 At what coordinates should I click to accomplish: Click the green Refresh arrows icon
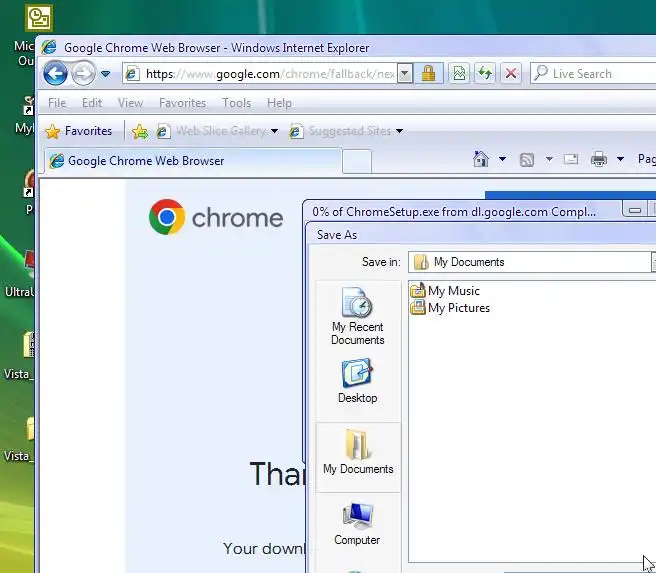click(485, 74)
